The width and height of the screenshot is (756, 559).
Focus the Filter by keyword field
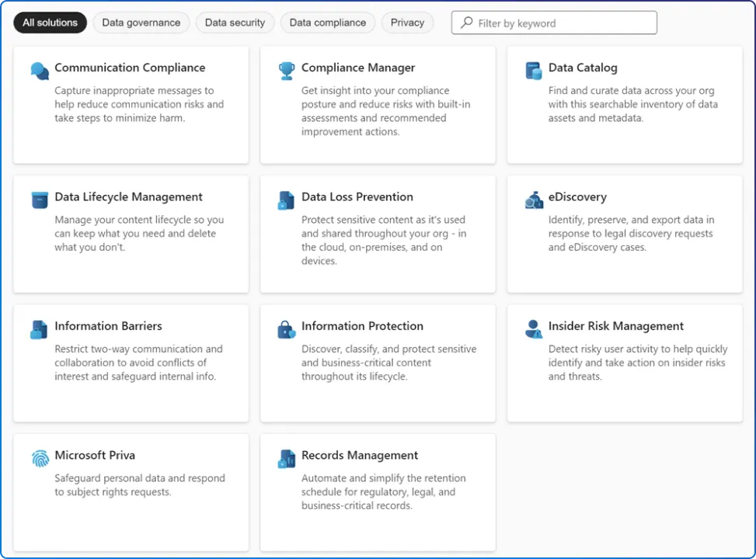tap(554, 23)
